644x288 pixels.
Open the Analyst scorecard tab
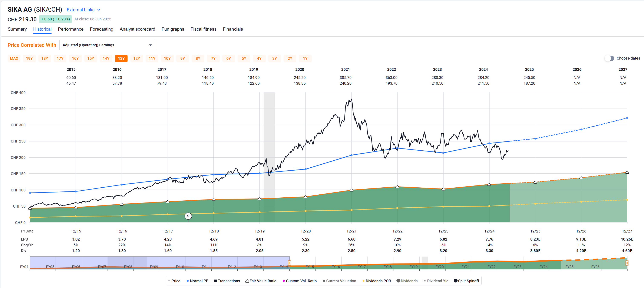point(137,29)
